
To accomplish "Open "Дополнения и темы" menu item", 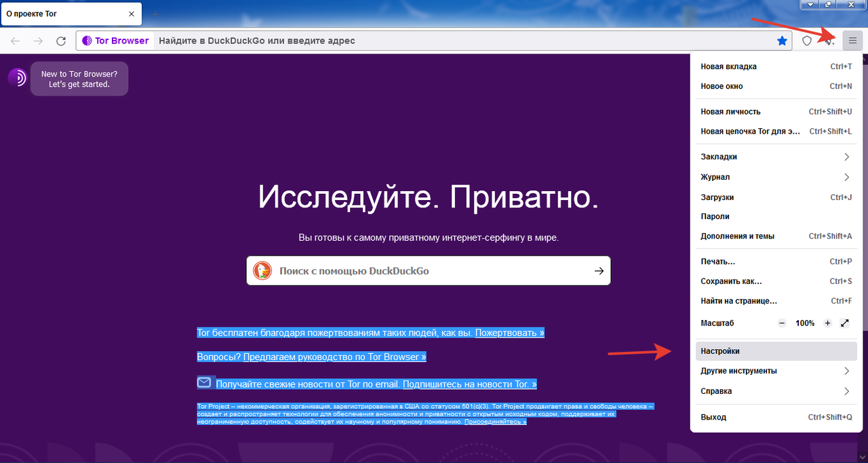I will (776, 236).
